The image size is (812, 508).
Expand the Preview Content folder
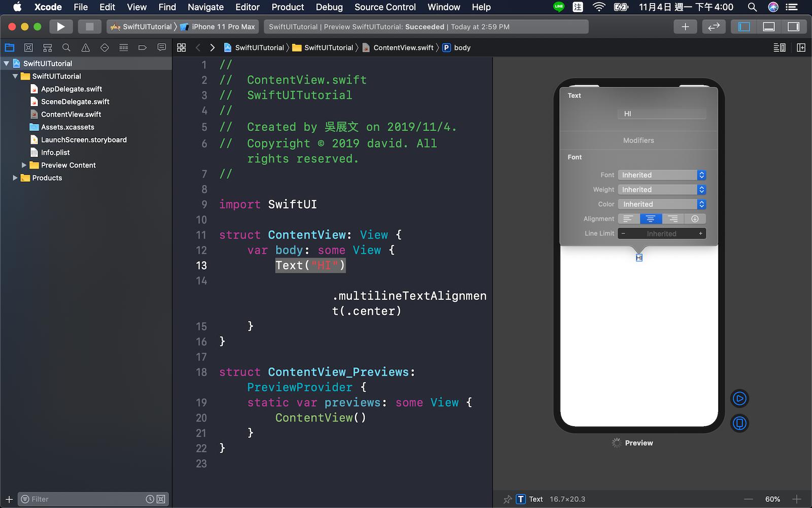24,165
